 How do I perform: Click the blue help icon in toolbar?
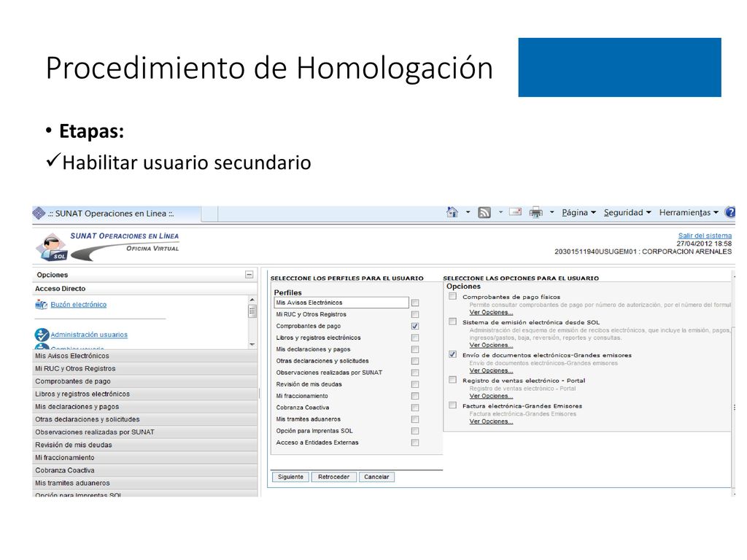730,212
